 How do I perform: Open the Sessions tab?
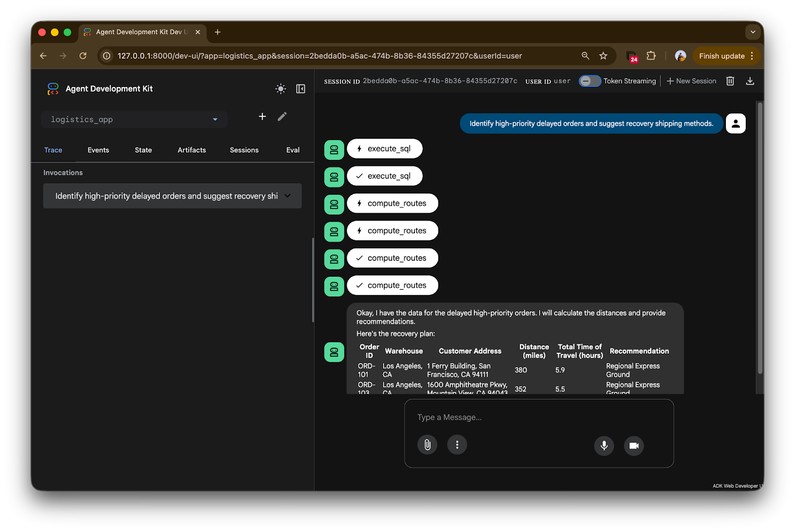point(244,150)
